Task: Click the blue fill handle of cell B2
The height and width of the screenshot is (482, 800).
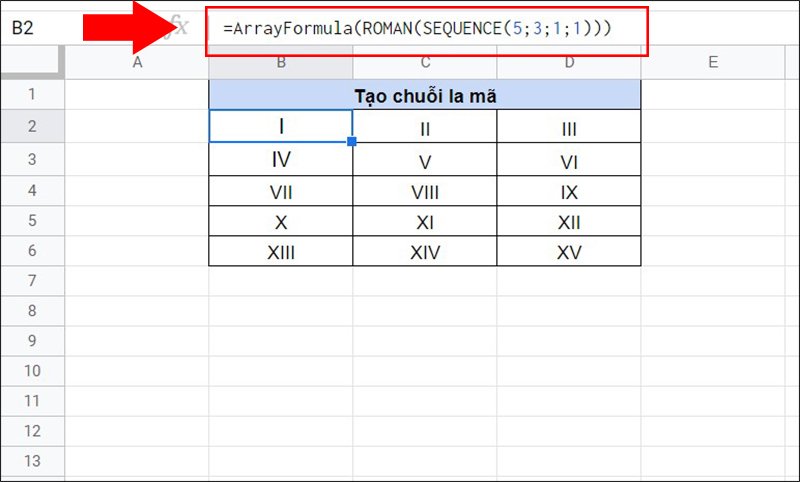Action: (352, 141)
